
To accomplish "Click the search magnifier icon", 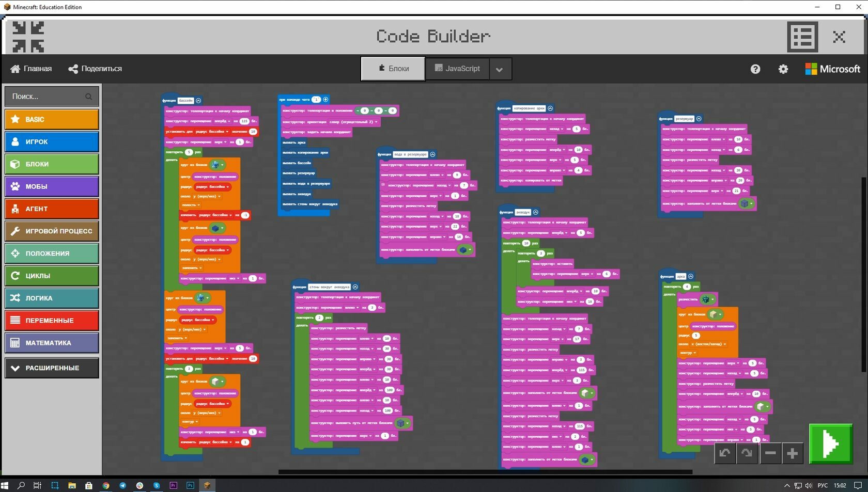I will (x=88, y=97).
